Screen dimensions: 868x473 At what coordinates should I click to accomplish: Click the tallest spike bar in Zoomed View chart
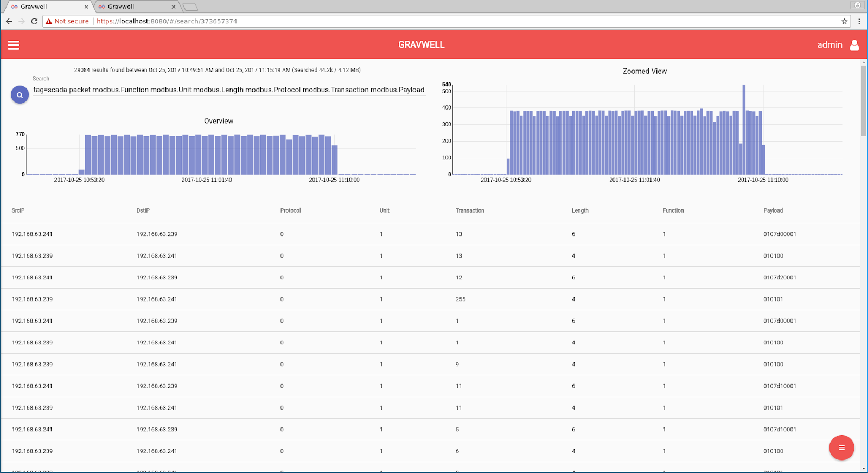click(744, 129)
